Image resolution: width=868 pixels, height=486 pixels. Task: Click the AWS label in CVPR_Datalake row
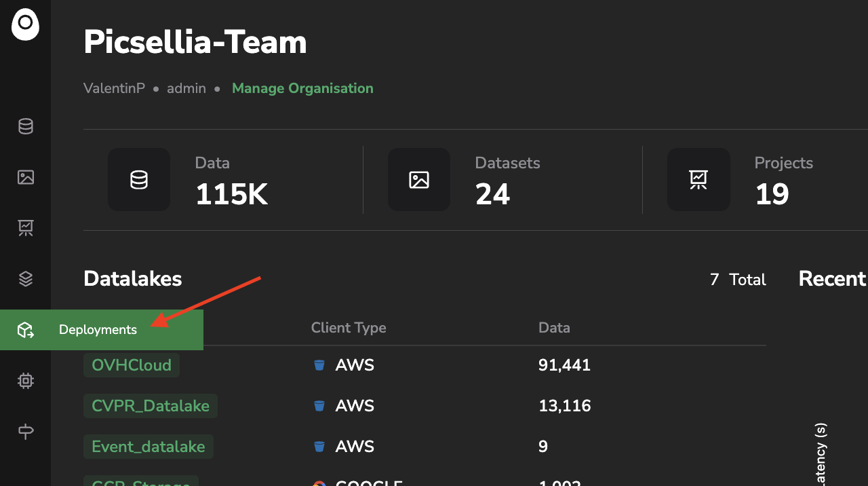355,406
